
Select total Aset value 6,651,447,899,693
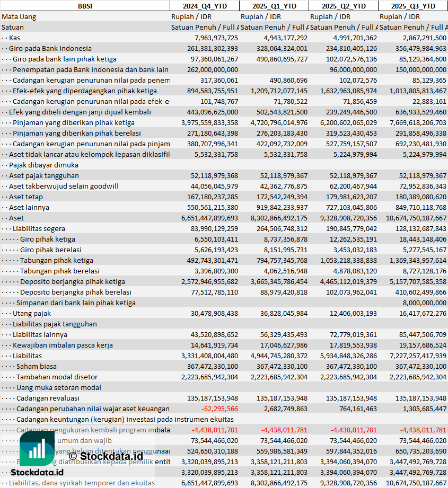coord(209,218)
